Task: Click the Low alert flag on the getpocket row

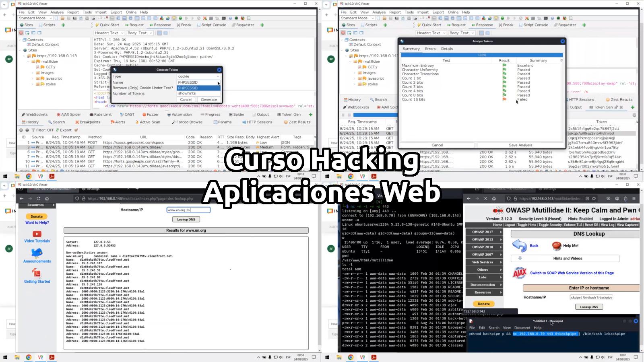Action: [x=258, y=142]
